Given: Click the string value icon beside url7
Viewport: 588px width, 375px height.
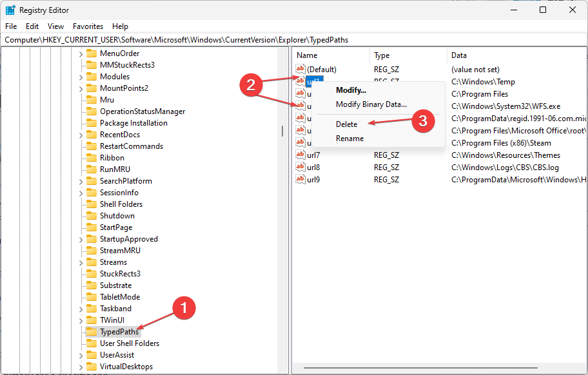Looking at the screenshot, I should click(300, 155).
